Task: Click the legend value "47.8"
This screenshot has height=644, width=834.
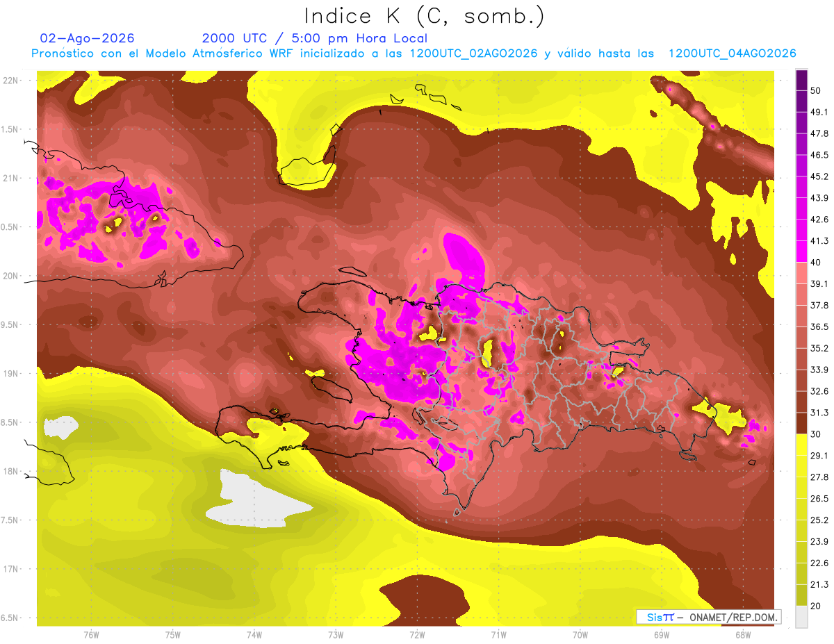Action: pyautogui.click(x=819, y=133)
